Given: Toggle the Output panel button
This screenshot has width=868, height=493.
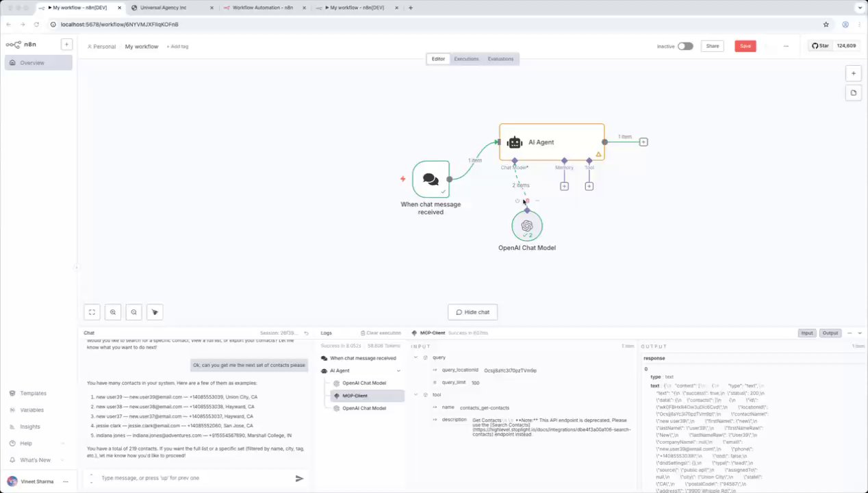Looking at the screenshot, I should 830,333.
